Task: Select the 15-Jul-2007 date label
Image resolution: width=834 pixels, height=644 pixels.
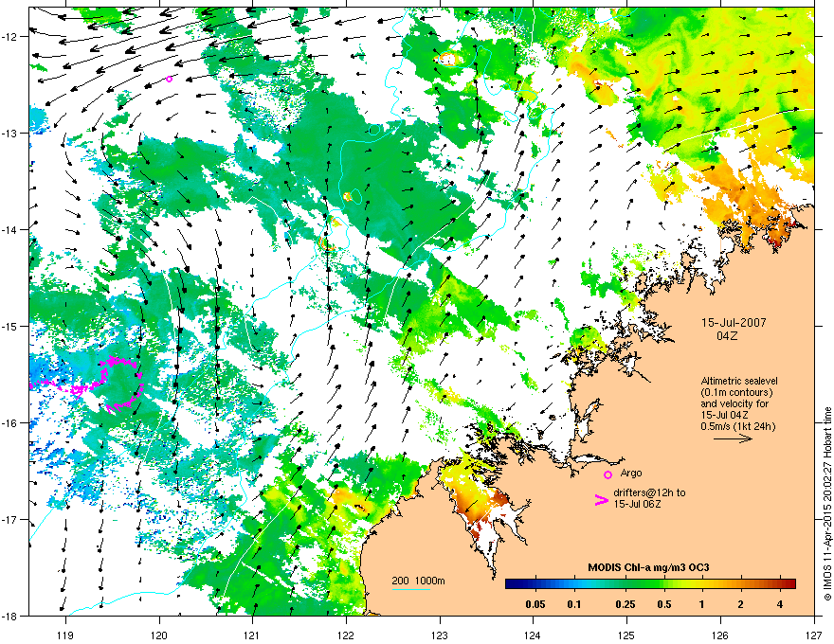Action: point(734,323)
